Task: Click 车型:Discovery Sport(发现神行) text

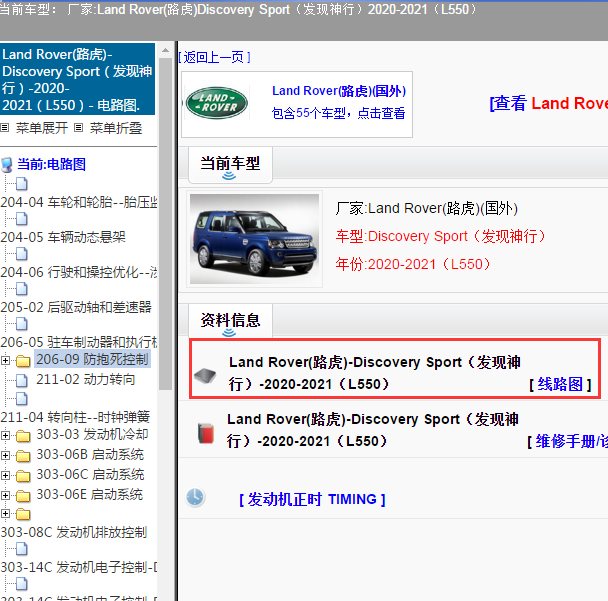Action: pos(441,236)
